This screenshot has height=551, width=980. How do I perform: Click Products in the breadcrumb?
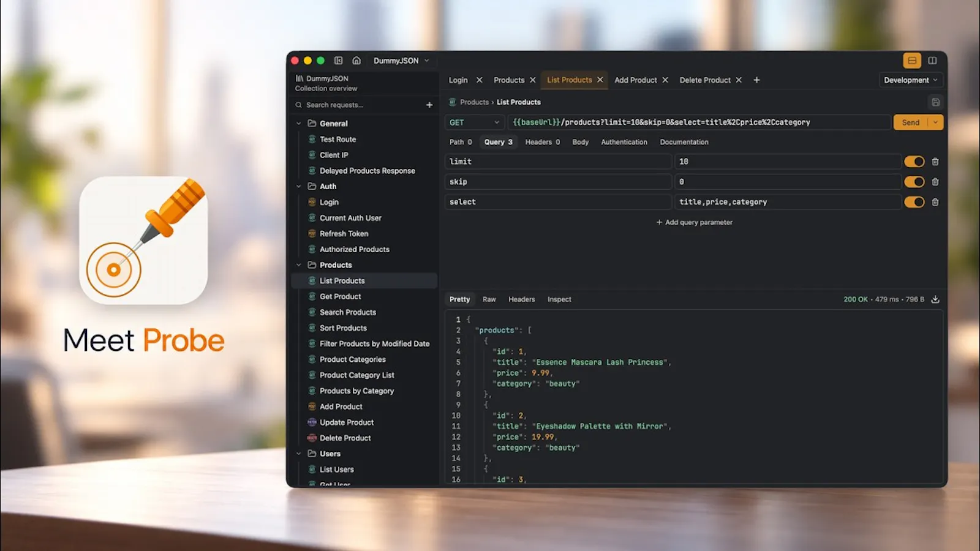tap(474, 102)
